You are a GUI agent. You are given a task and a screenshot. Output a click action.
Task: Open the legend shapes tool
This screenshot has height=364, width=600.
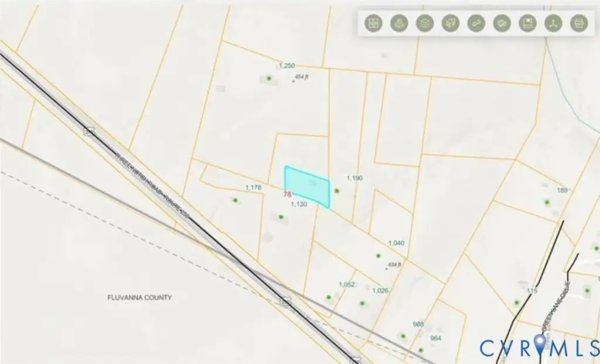[398, 23]
